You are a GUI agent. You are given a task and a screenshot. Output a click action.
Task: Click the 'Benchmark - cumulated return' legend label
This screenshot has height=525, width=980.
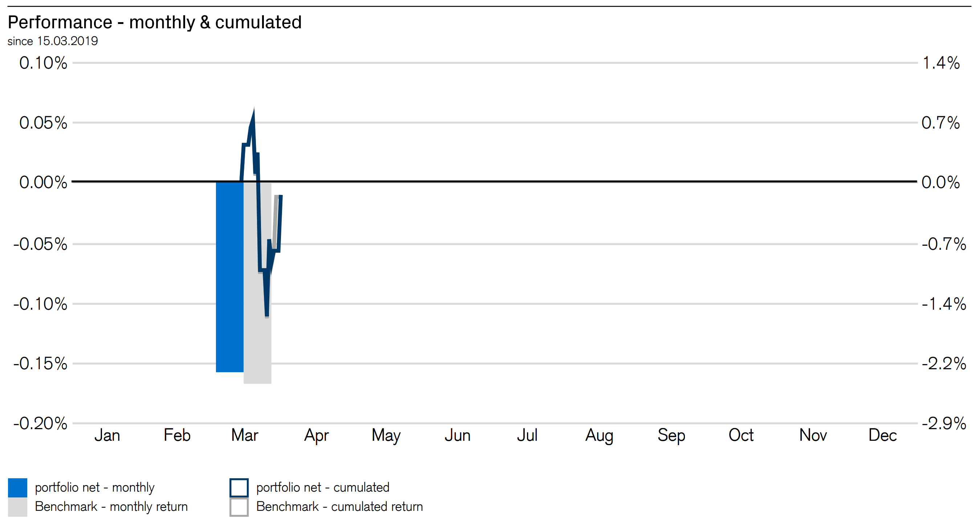tap(339, 507)
